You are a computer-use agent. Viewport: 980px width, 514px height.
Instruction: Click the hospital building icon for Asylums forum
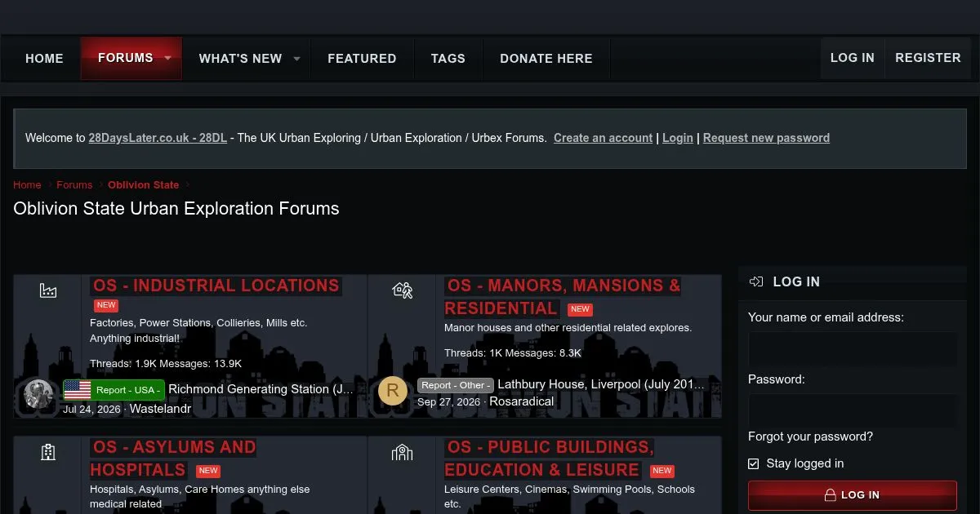(48, 452)
